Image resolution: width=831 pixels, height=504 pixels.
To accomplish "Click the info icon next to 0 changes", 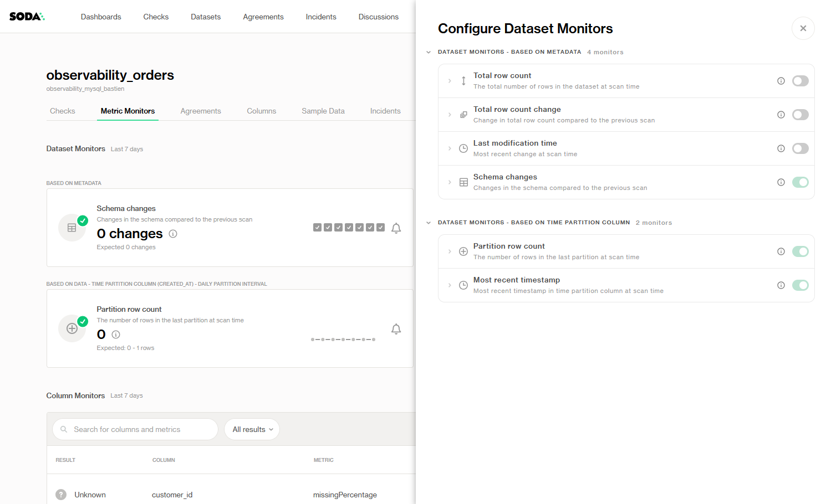I will (173, 234).
